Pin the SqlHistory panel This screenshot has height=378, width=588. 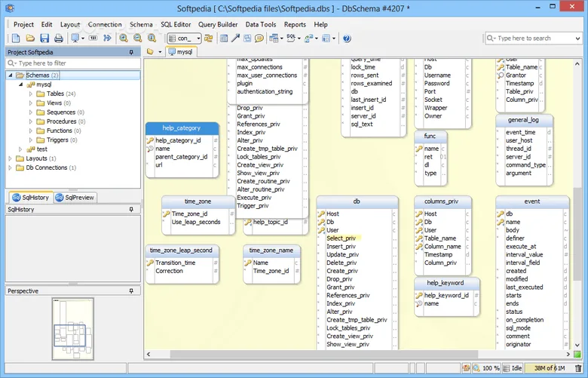pyautogui.click(x=131, y=210)
